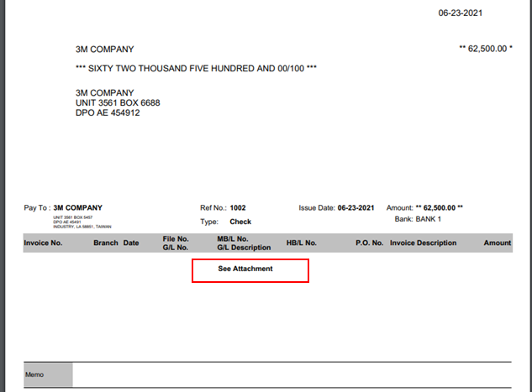532x392 pixels.
Task: Click the 'See Attachment' text
Action: coord(245,269)
